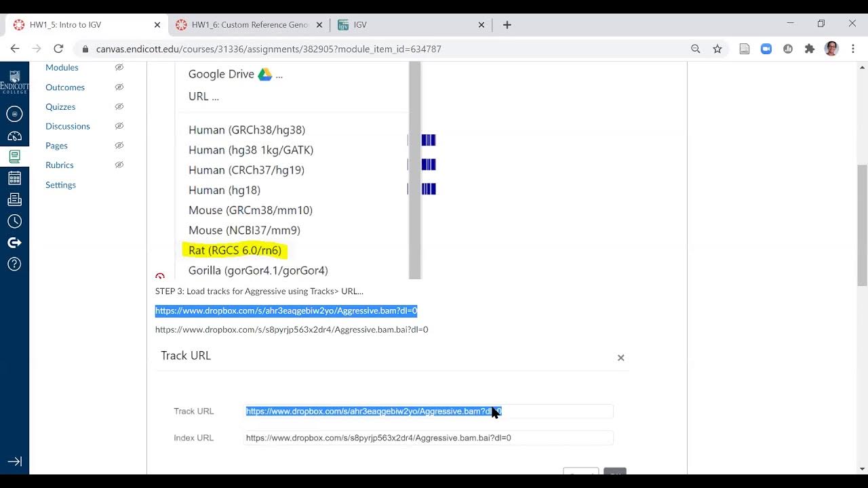Screen dimensions: 868x488
Task: Click the Index URL input field
Action: (429, 438)
